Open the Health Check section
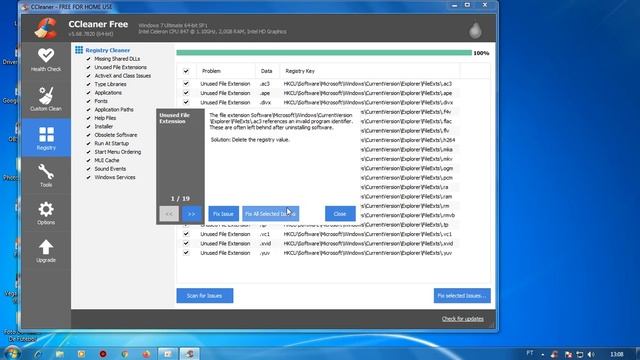This screenshot has width=640, height=360. [x=46, y=60]
